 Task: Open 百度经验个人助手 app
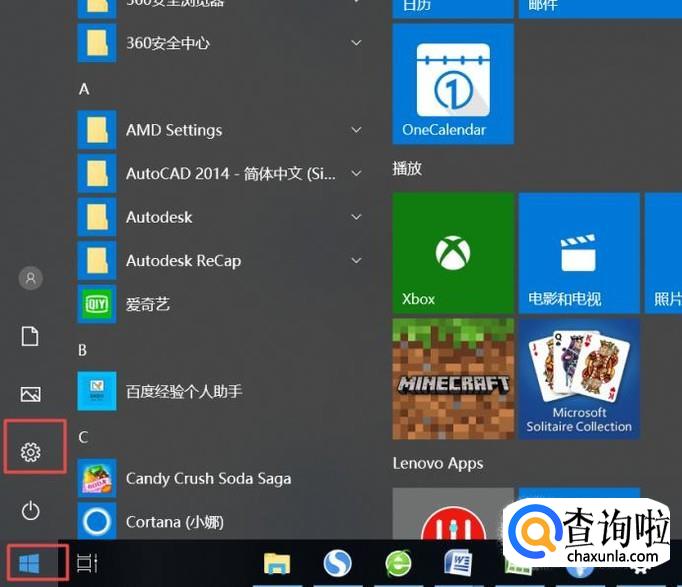click(220, 391)
